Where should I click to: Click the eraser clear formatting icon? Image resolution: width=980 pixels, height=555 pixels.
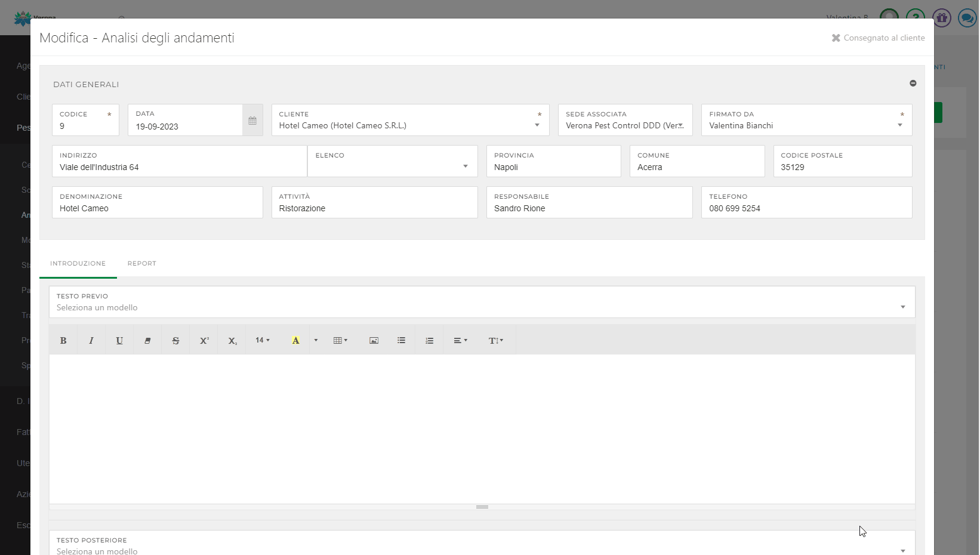click(x=147, y=341)
